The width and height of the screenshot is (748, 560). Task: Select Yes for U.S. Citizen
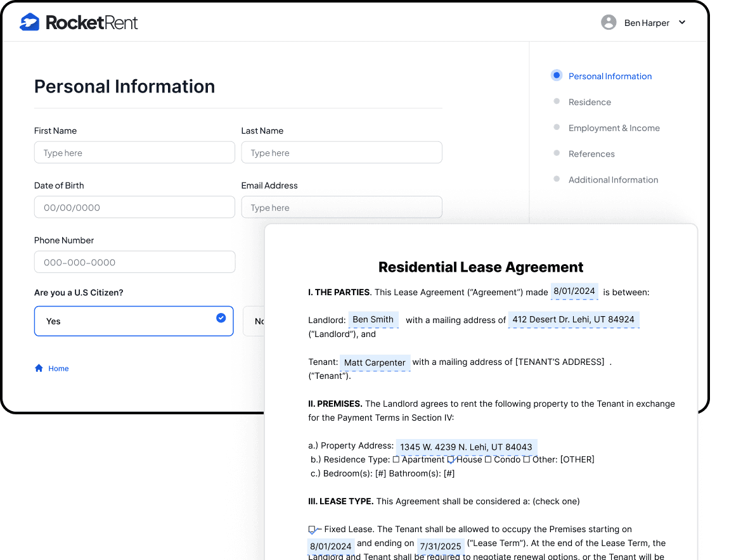[134, 321]
